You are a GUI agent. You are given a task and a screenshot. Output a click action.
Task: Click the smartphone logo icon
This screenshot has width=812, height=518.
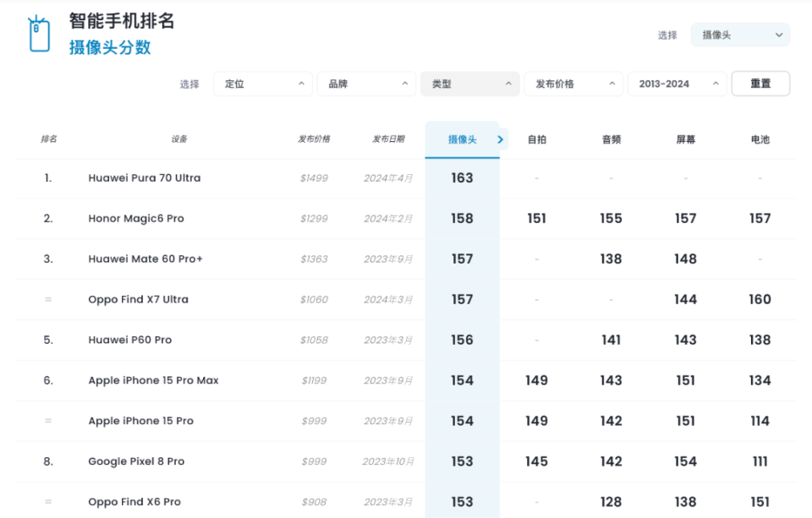pos(39,34)
